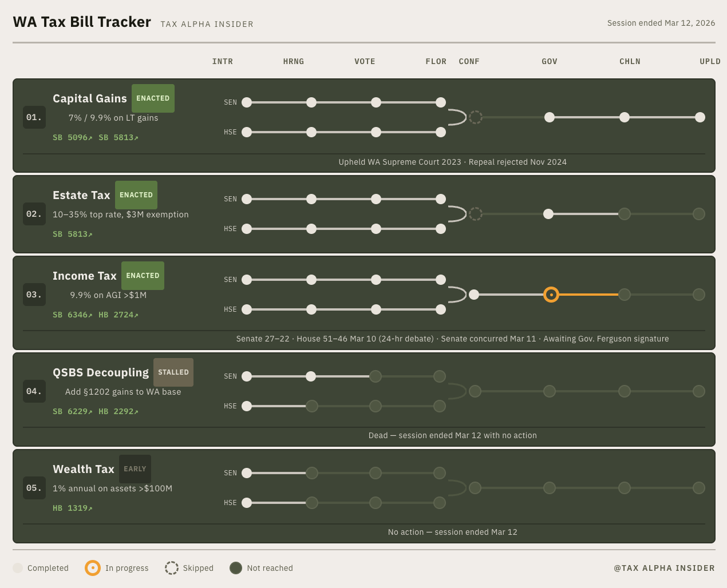Click Wealth Tax Senate intro marker
Image resolution: width=727 pixels, height=588 pixels.
247,473
